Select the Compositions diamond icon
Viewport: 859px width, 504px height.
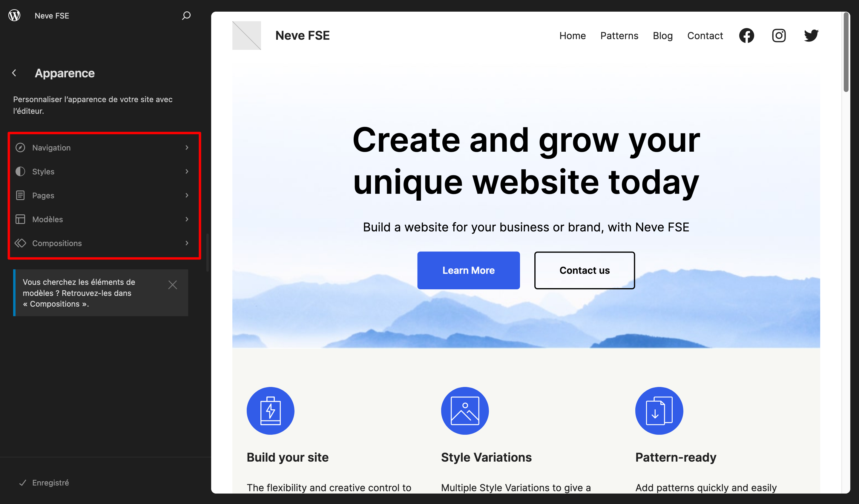coord(20,243)
